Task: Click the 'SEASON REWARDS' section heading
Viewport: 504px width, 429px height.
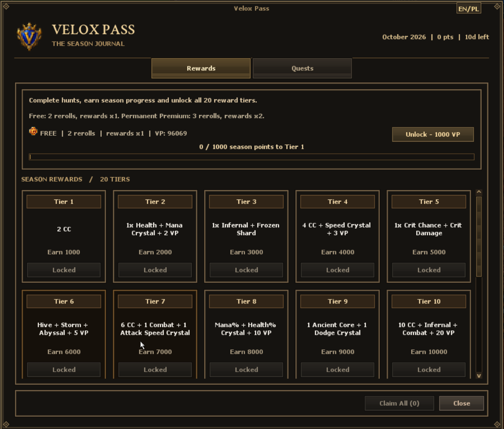Action: 52,179
